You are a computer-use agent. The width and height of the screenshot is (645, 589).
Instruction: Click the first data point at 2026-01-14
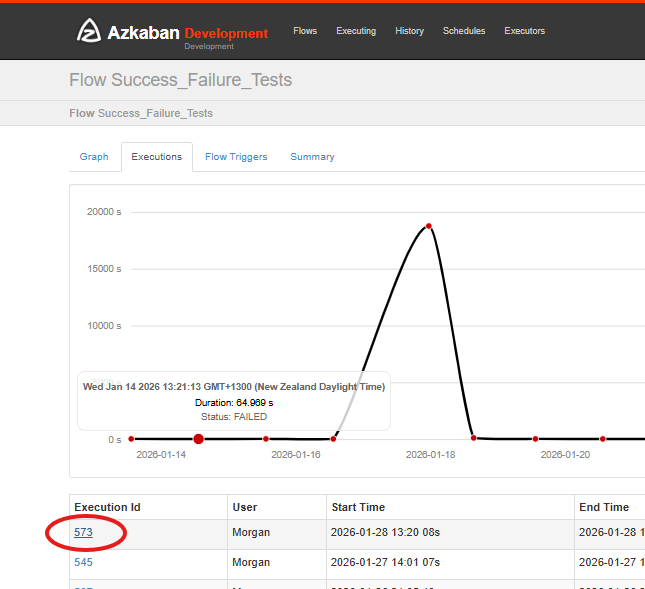coord(131,439)
